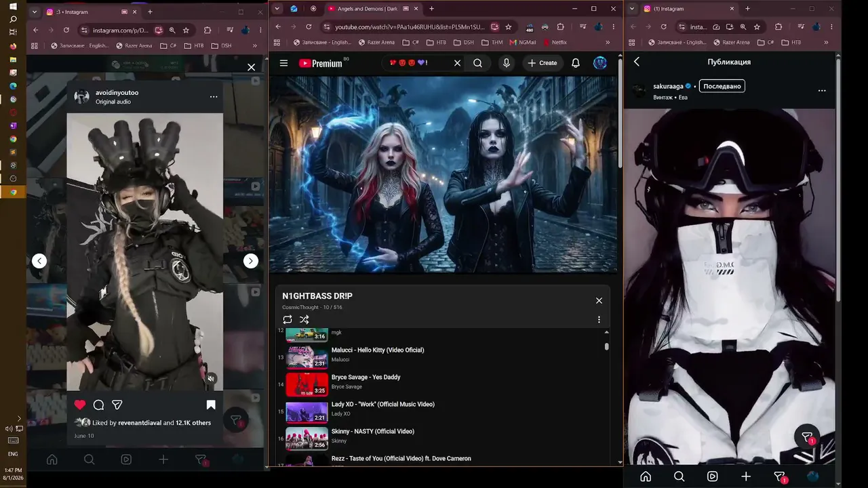Zoom icon in left Instagram address bar

172,30
